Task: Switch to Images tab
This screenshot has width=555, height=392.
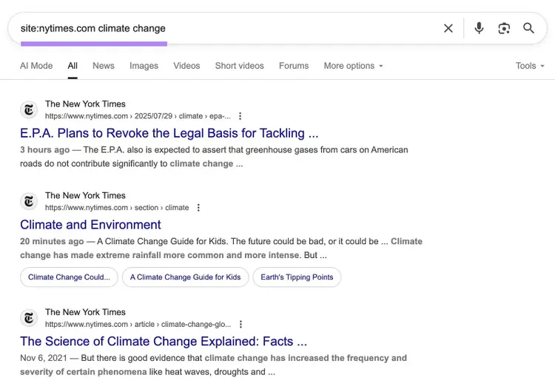Action: click(x=144, y=66)
